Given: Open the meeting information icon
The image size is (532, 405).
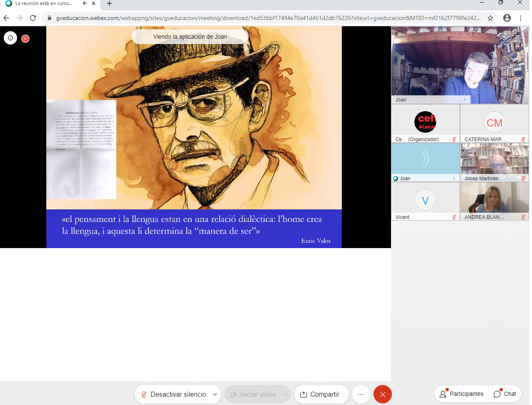Looking at the screenshot, I should click(x=10, y=38).
